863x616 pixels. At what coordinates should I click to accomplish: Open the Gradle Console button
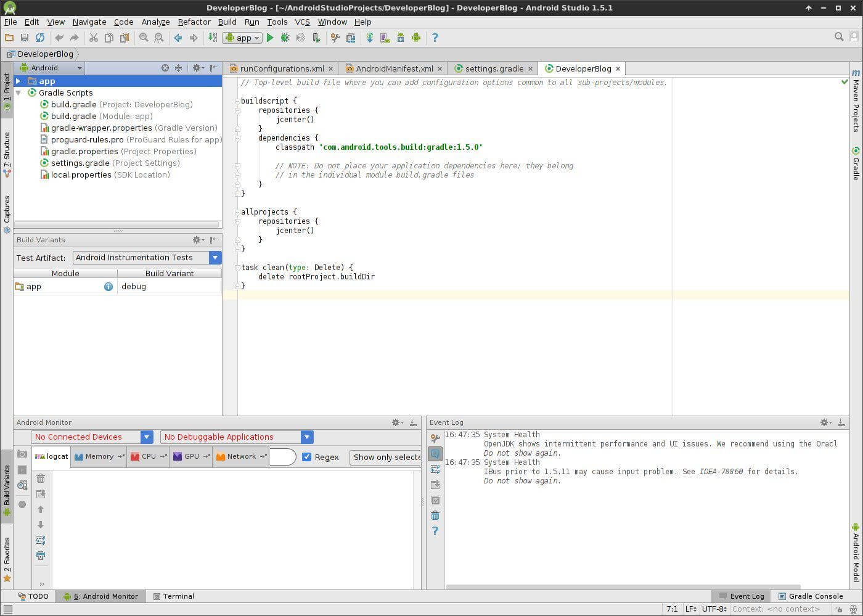(x=810, y=596)
